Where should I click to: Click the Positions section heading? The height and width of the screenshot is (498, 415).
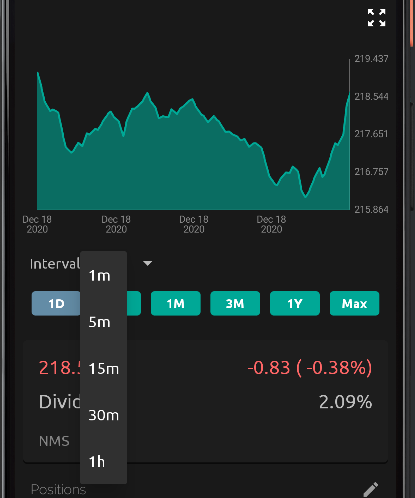(x=58, y=489)
